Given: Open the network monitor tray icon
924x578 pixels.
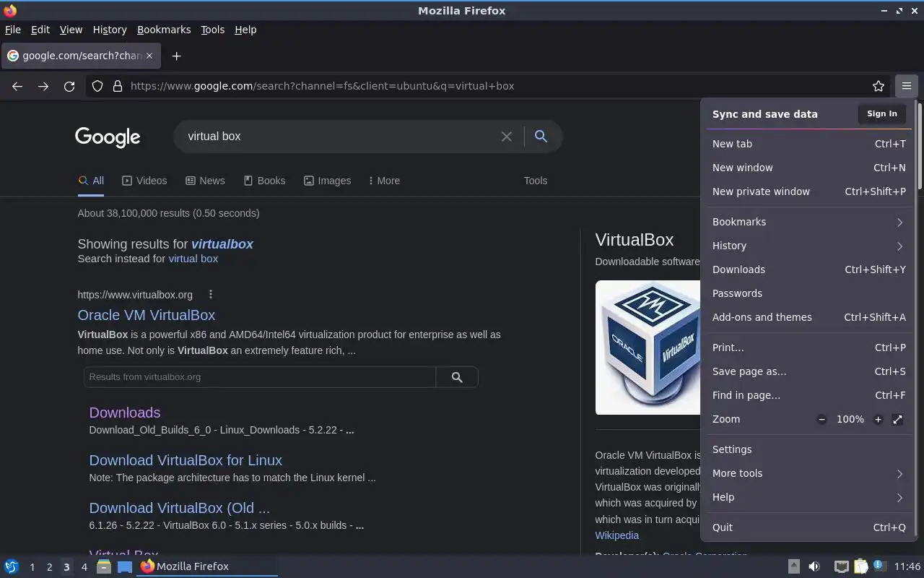Looking at the screenshot, I should pos(841,566).
